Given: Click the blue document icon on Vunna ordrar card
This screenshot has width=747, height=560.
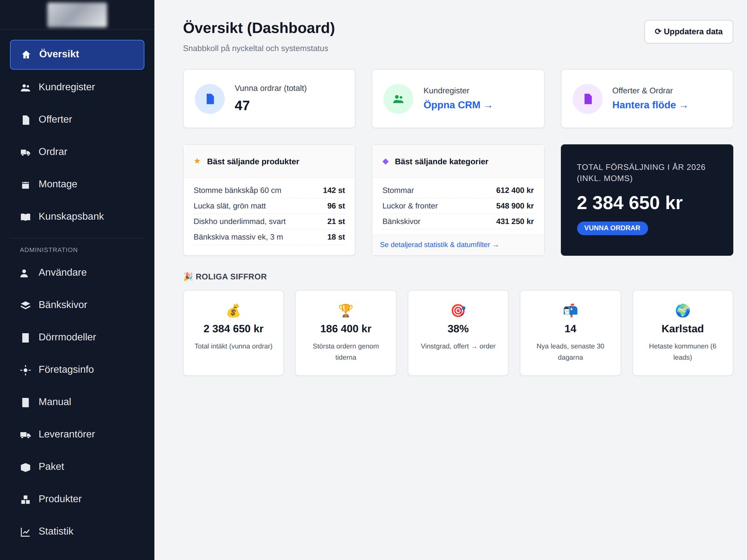Looking at the screenshot, I should click(210, 99).
